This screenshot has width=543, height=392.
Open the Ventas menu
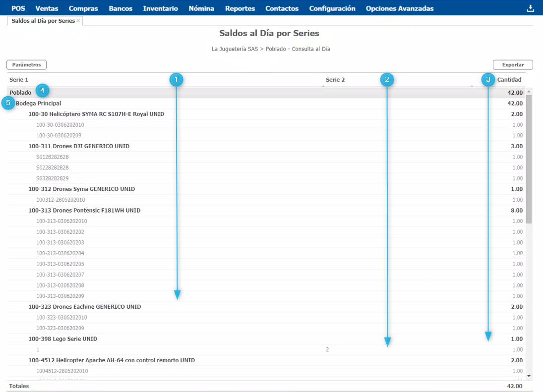[x=47, y=8]
